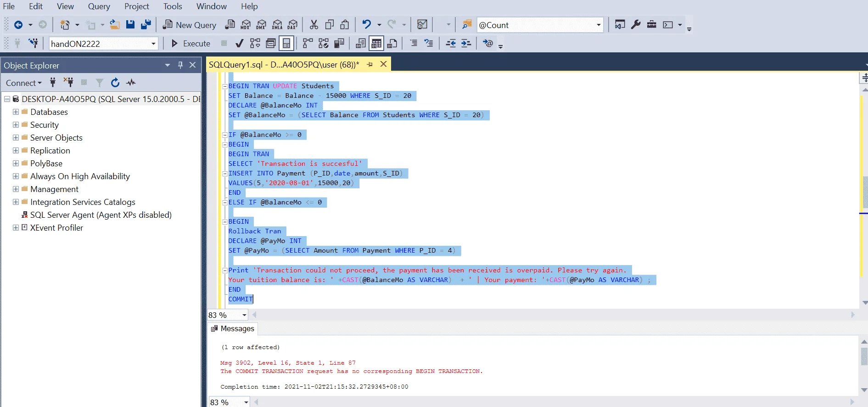Click the Execute button

[191, 44]
